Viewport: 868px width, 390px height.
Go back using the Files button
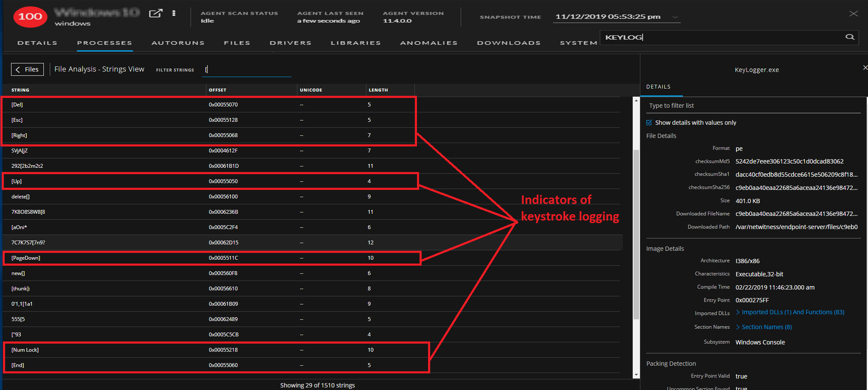click(27, 69)
